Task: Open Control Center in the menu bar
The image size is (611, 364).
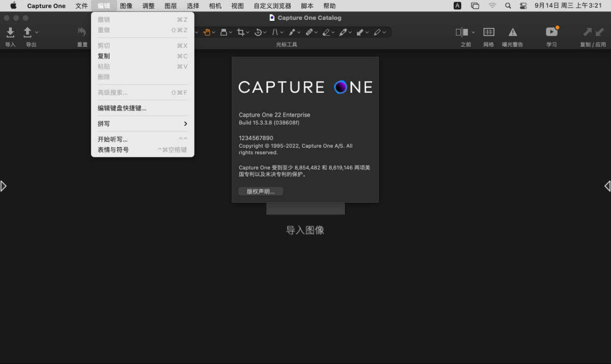Action: click(523, 6)
